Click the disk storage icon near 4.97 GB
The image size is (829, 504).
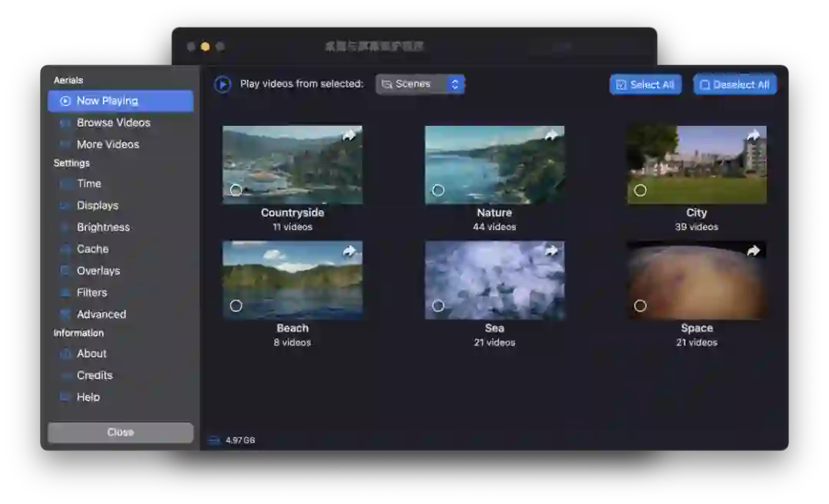[x=213, y=440]
